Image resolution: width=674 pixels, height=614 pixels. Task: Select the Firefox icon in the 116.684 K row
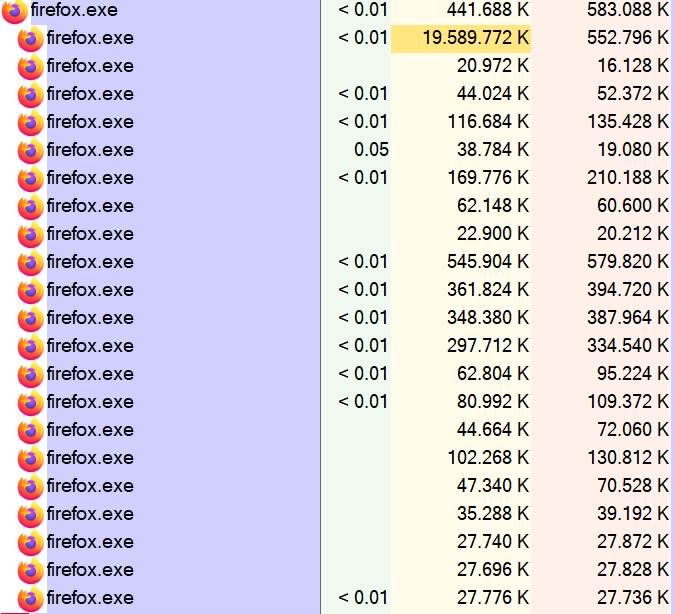tap(31, 123)
